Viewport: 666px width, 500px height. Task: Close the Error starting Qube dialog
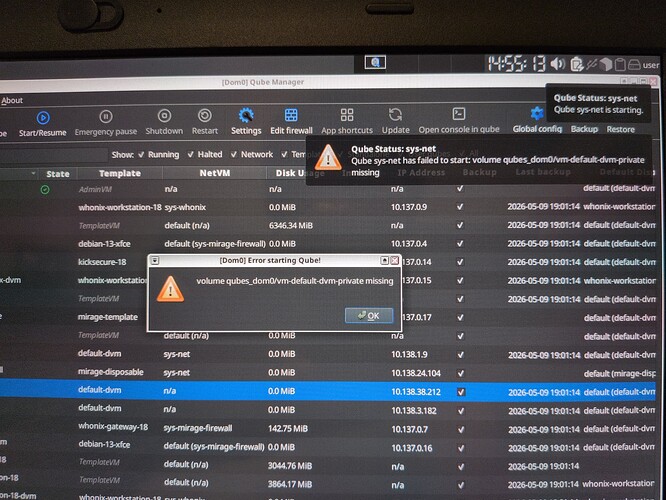[395, 260]
